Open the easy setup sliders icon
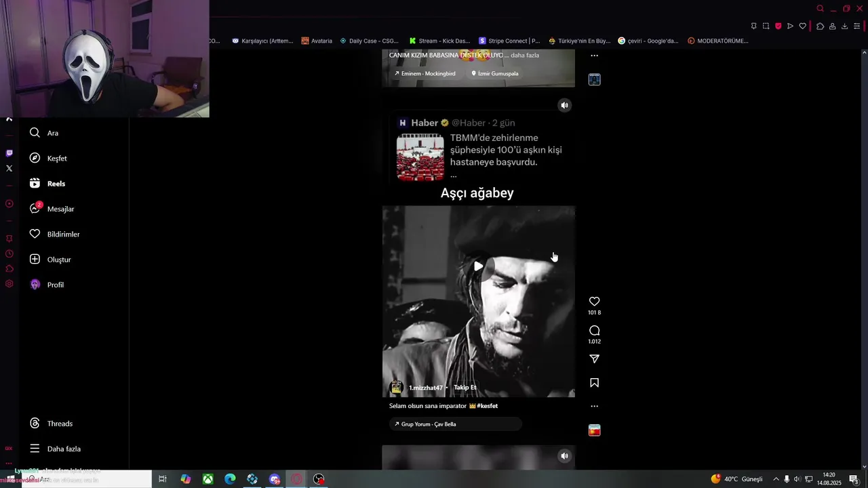 click(x=858, y=26)
